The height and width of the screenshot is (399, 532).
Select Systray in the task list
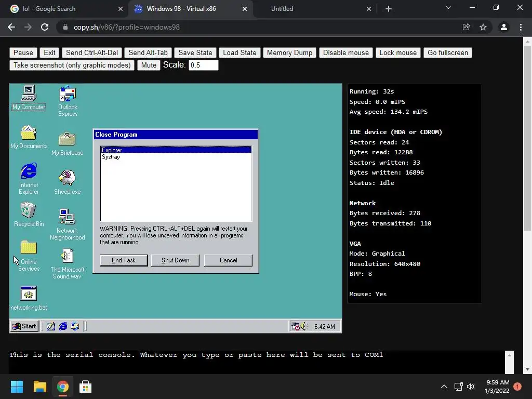pos(176,157)
